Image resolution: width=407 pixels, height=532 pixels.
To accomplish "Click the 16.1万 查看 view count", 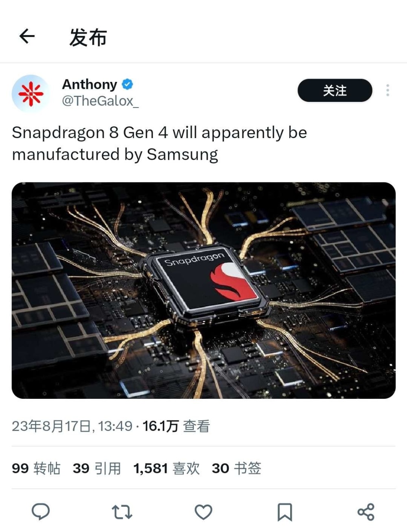I will pos(176,426).
